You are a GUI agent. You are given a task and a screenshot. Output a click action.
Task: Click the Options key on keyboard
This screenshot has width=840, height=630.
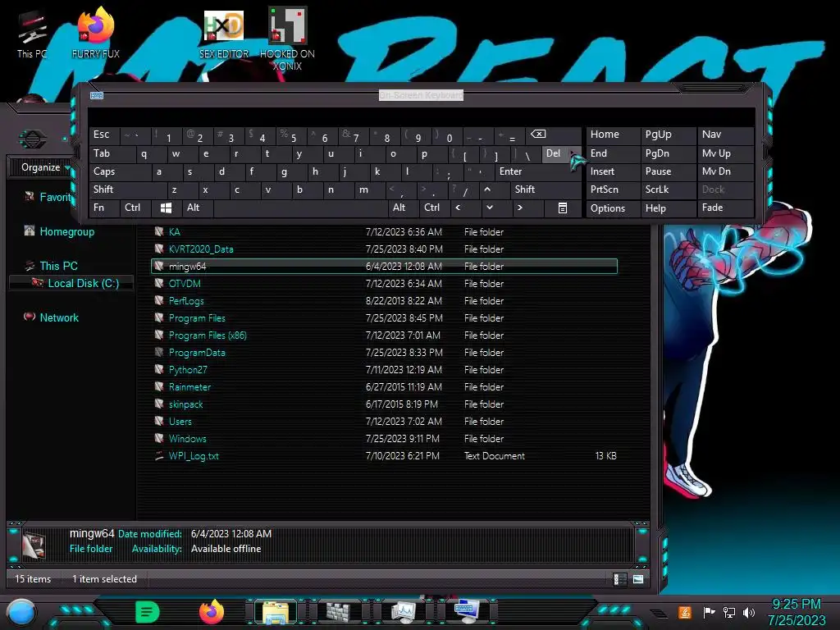[x=613, y=208]
